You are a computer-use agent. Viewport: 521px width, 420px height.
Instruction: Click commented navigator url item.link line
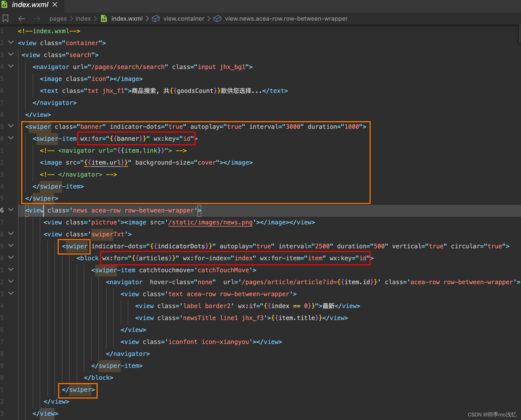(113, 151)
